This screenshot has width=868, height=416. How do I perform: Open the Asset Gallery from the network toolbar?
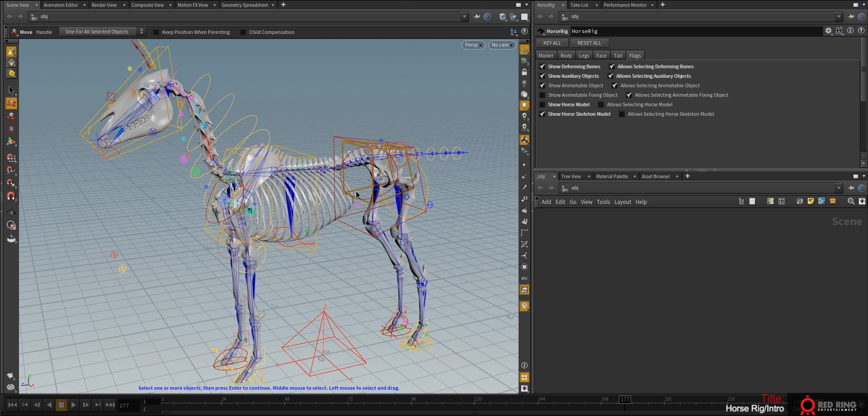point(832,202)
